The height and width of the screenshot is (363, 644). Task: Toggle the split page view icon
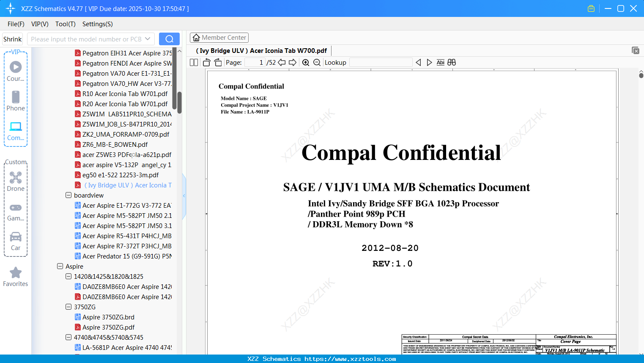[x=194, y=63]
